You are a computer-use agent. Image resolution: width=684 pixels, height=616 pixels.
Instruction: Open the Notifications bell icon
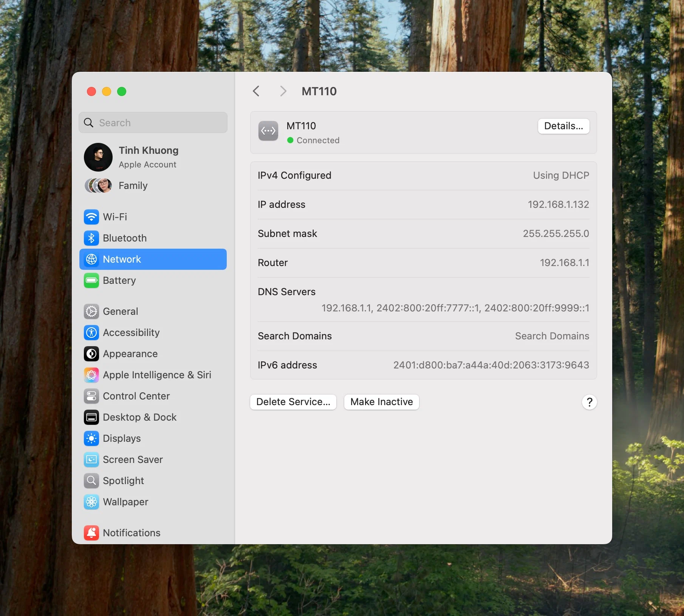[91, 533]
